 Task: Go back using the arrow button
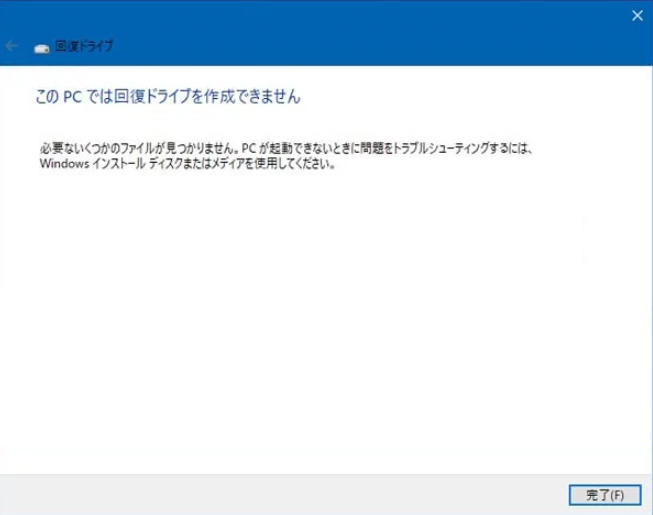(x=12, y=46)
